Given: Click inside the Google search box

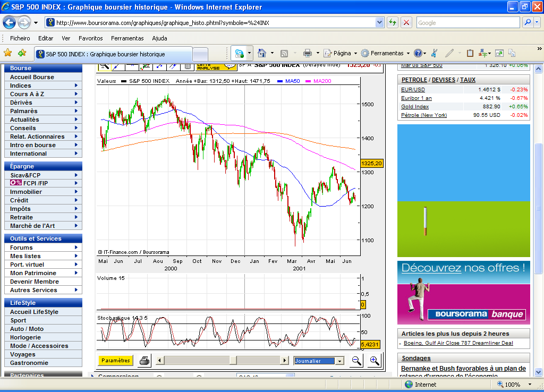Looking at the screenshot, I should 467,22.
